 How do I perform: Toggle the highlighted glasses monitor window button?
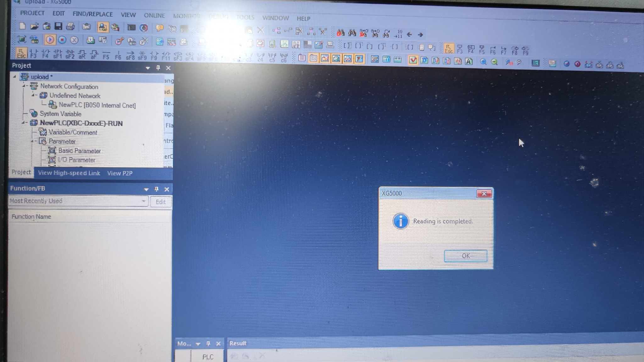[347, 59]
